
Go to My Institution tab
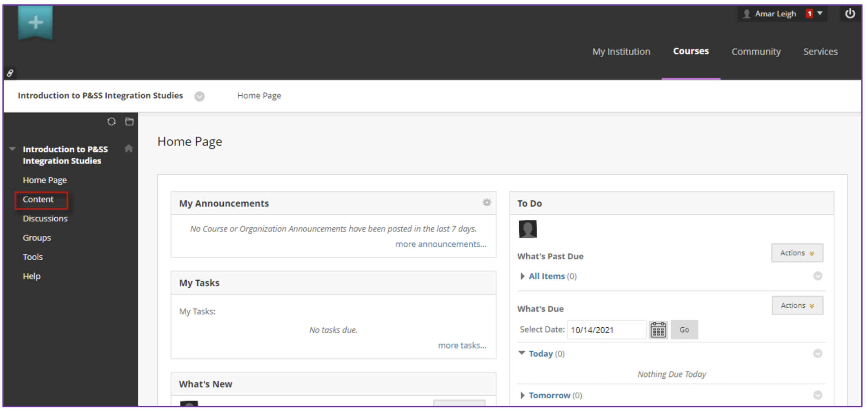[621, 51]
